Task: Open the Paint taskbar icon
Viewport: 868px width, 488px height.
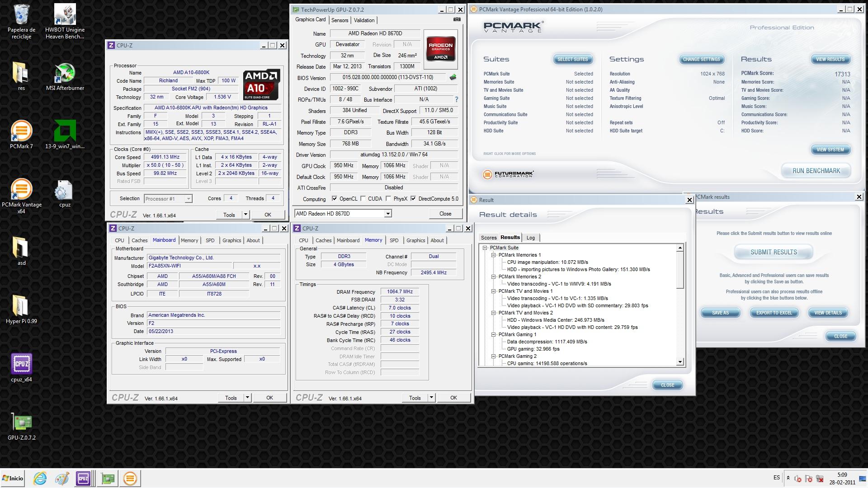Action: coord(62,478)
